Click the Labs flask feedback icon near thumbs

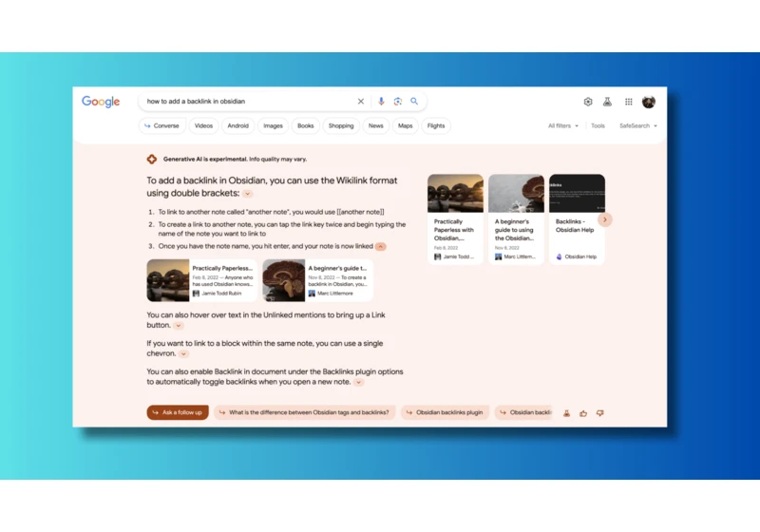pyautogui.click(x=566, y=413)
